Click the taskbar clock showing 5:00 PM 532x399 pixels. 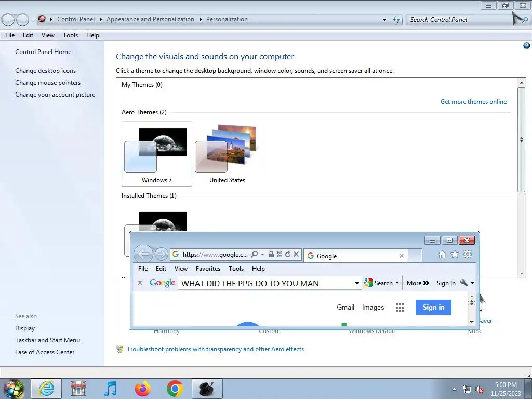(x=506, y=389)
